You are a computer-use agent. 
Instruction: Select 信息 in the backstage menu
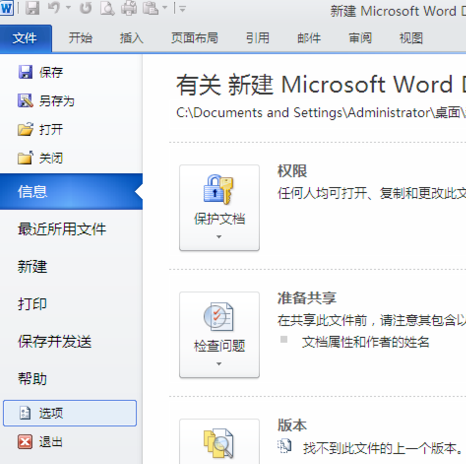tap(71, 192)
